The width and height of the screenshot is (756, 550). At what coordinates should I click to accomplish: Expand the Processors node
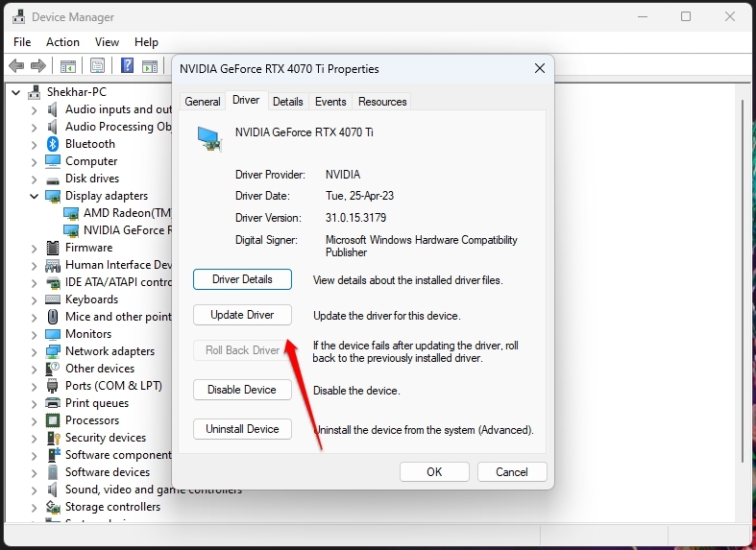pyautogui.click(x=34, y=421)
